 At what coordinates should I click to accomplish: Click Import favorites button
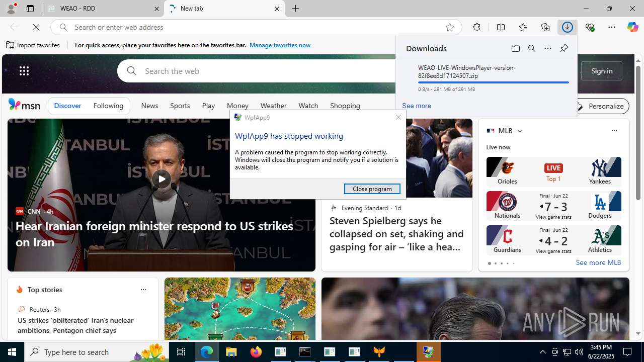(33, 45)
